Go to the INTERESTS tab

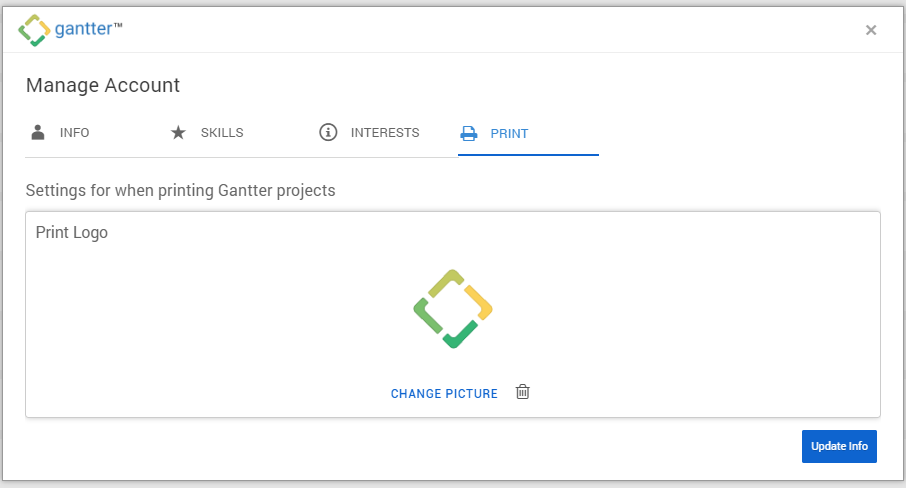pyautogui.click(x=369, y=133)
